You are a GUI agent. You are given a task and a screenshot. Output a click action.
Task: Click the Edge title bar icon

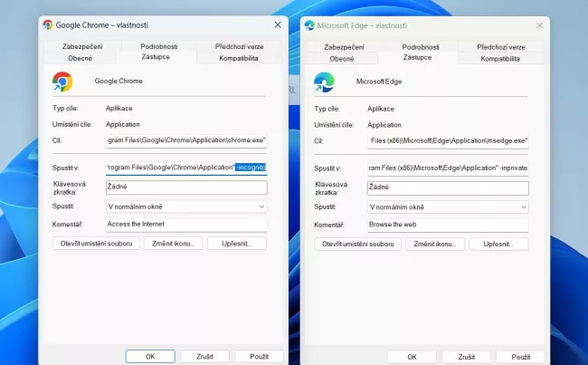[x=309, y=25]
